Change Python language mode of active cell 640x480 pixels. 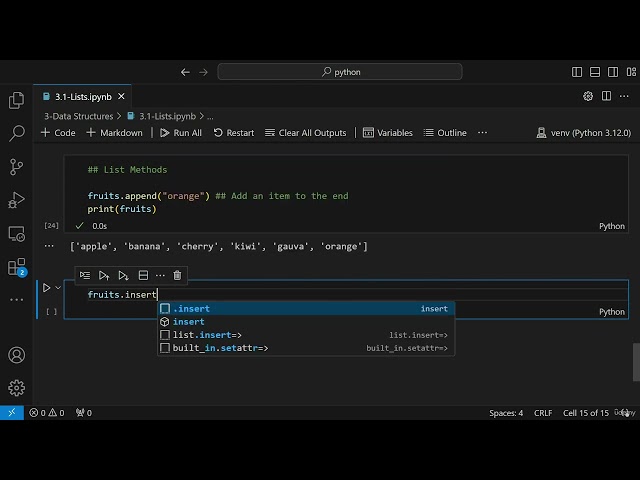click(x=611, y=312)
